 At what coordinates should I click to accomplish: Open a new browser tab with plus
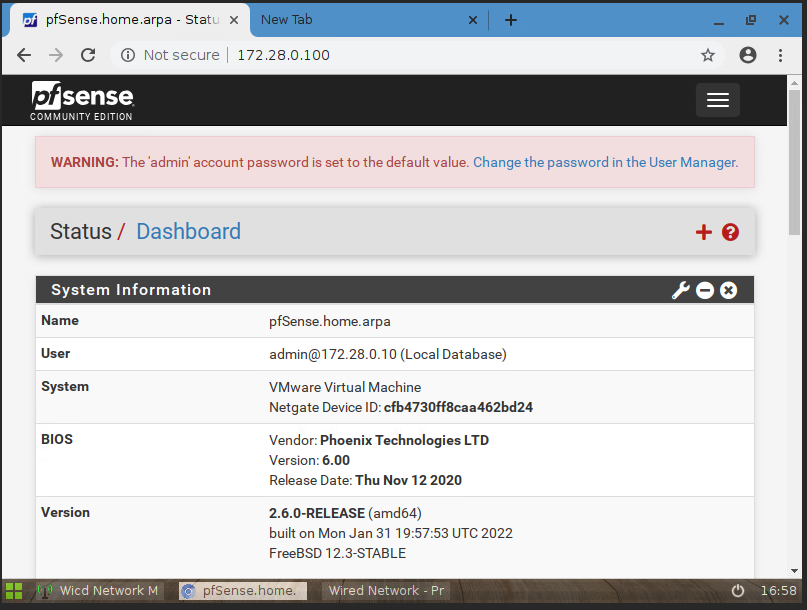tap(511, 20)
